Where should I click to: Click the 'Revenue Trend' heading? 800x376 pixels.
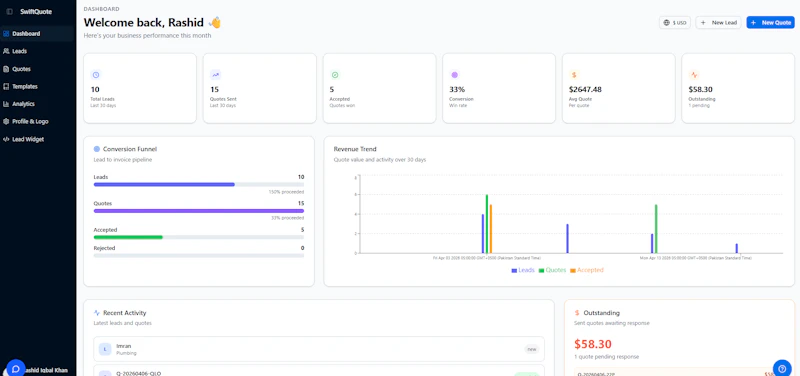[x=355, y=149]
